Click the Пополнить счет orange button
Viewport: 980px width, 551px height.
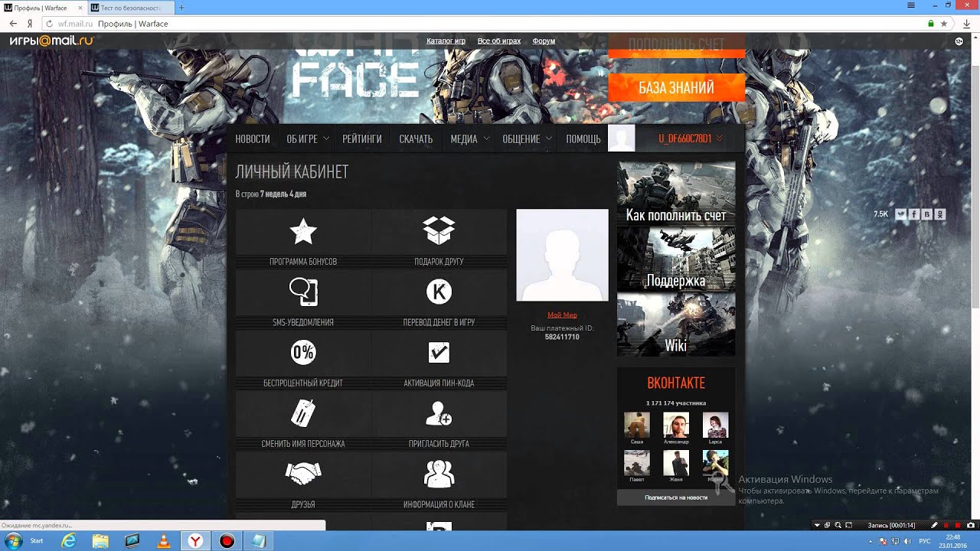click(676, 45)
